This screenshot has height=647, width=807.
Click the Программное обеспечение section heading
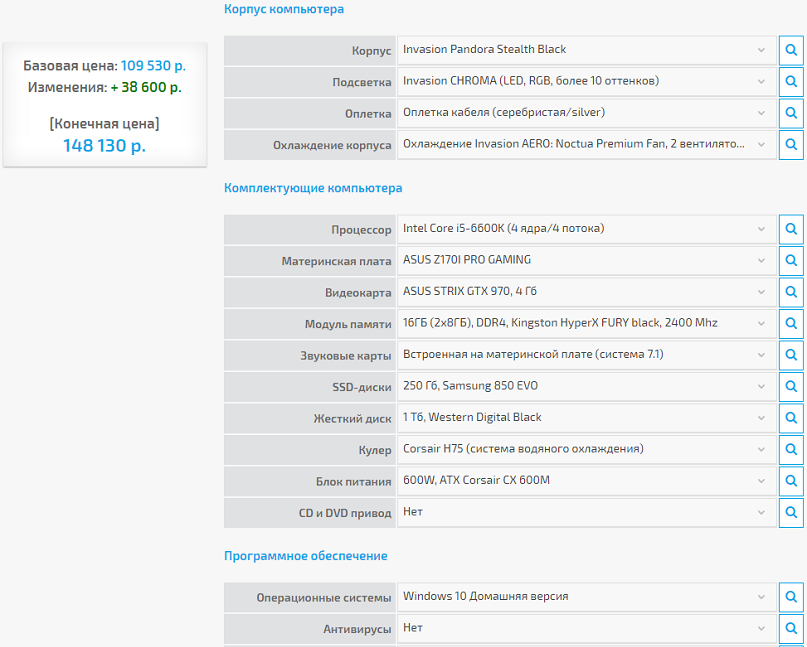pos(305,556)
